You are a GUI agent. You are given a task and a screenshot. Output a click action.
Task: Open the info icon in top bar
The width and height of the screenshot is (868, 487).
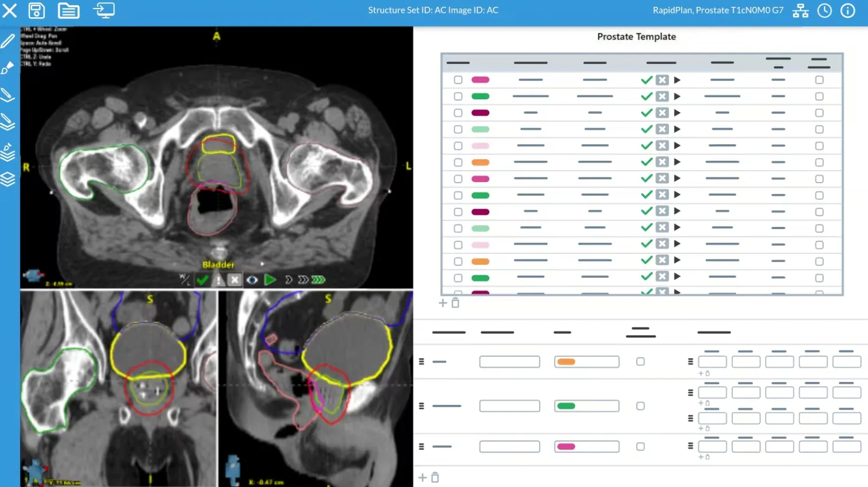pos(848,10)
